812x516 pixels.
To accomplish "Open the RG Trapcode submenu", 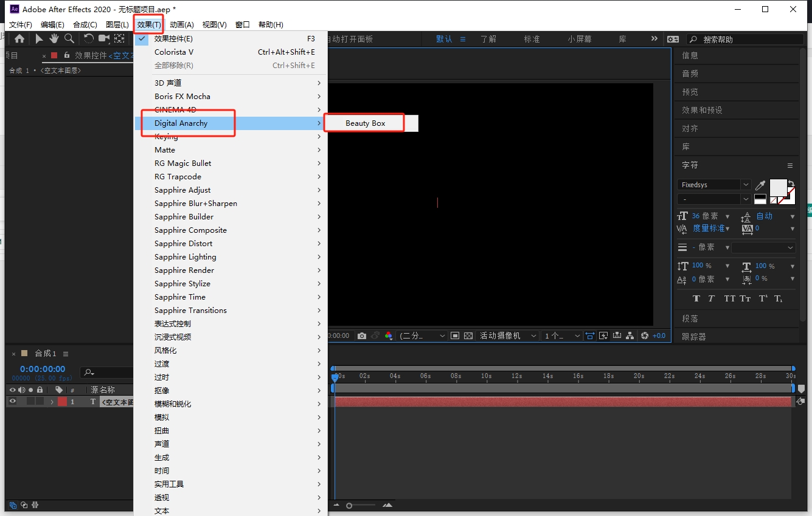I will pyautogui.click(x=231, y=177).
